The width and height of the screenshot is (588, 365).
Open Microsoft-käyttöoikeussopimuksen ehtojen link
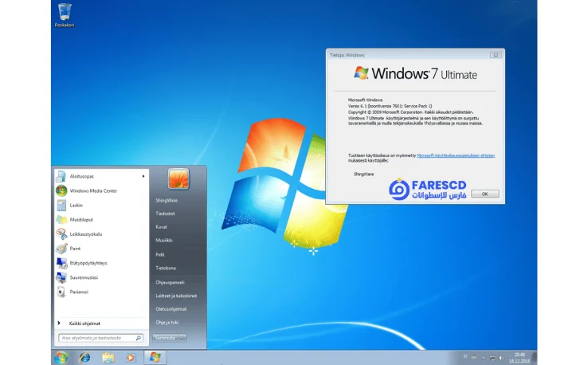coord(456,155)
